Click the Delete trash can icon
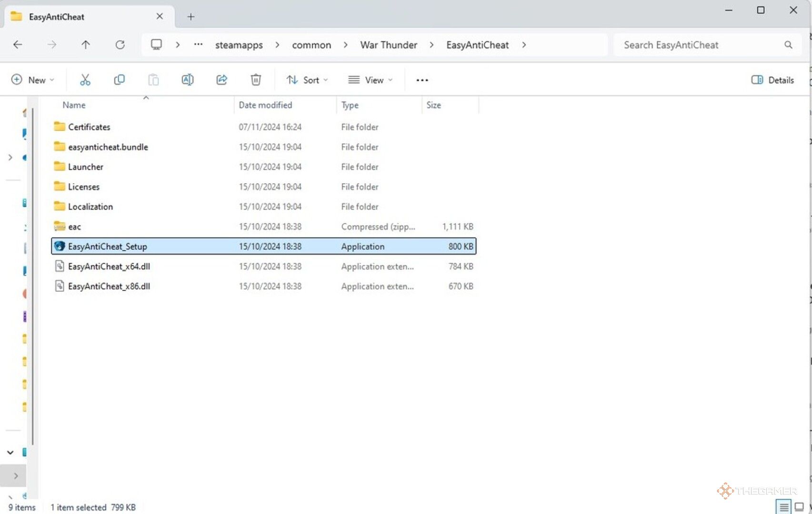 coord(256,80)
